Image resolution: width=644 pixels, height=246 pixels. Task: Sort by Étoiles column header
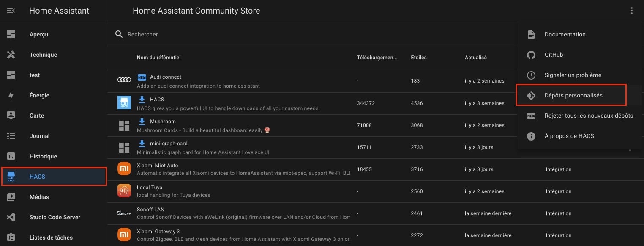419,58
